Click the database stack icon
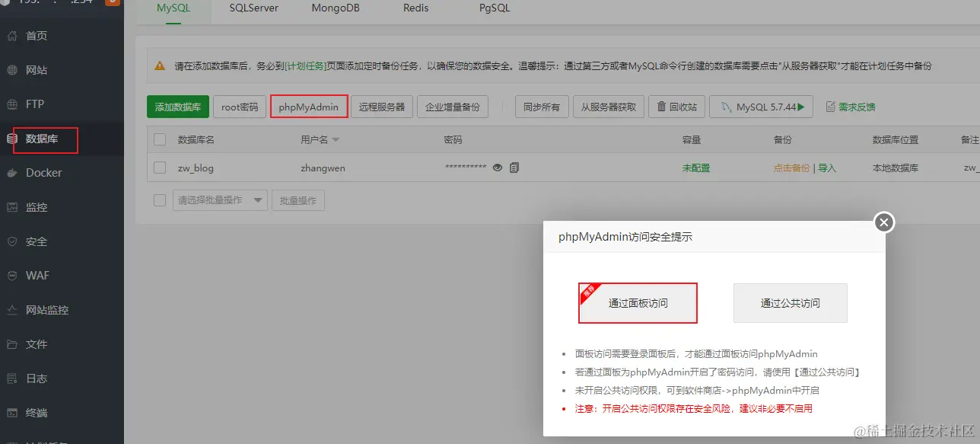980x444 pixels. [12, 139]
